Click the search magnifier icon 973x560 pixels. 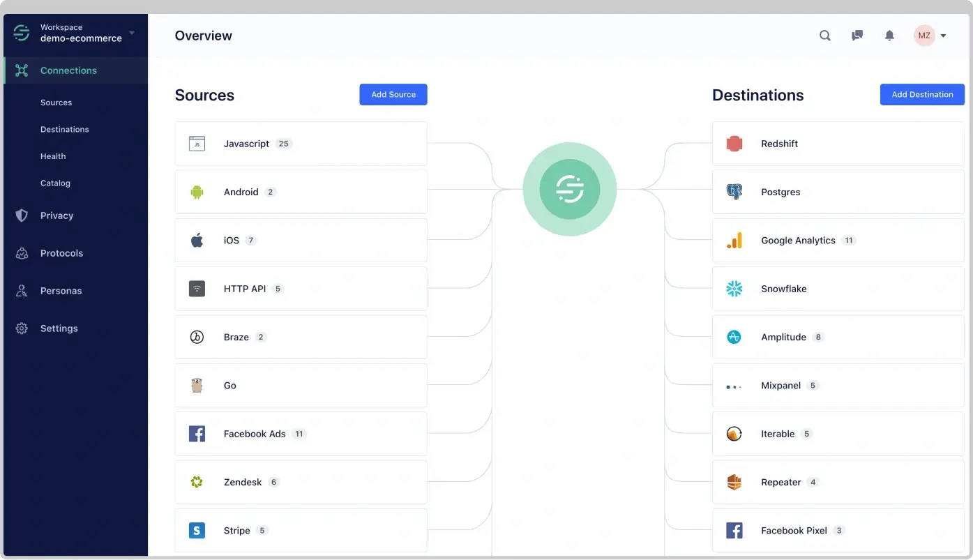(824, 36)
